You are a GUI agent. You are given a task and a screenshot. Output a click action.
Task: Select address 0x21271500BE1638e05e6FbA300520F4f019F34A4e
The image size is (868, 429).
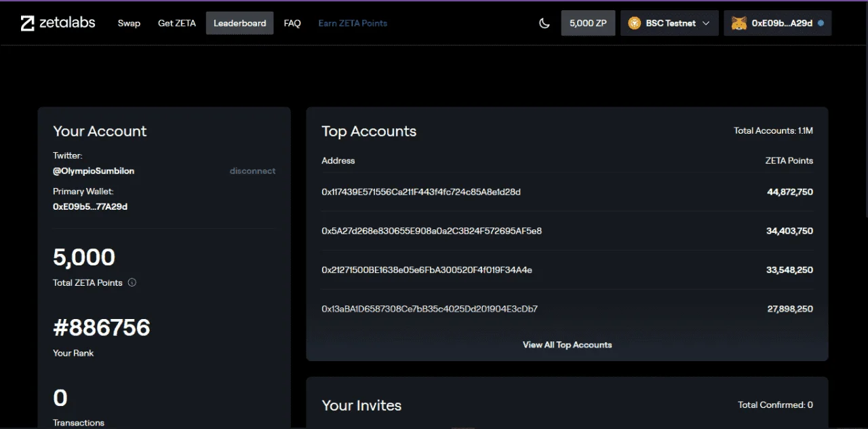click(427, 270)
